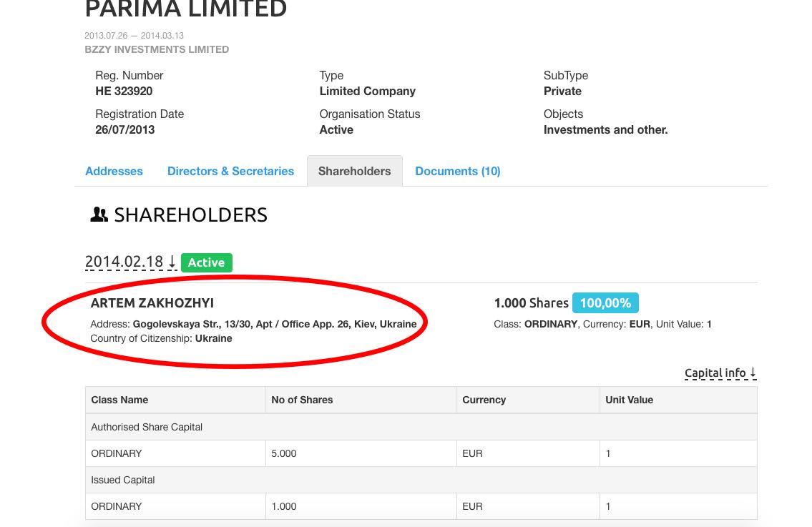Click the arrow beside Capital info
Image resolution: width=812 pixels, height=527 pixels.
click(x=753, y=373)
